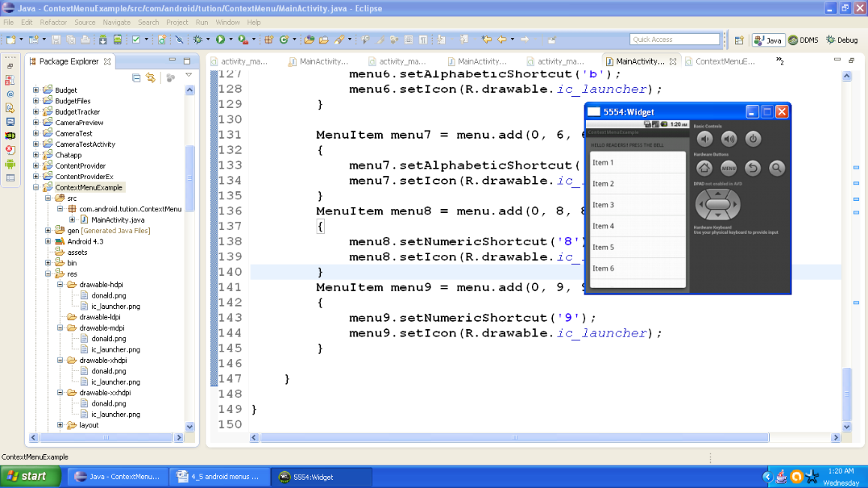Show hidden editor tabs list

click(x=780, y=60)
